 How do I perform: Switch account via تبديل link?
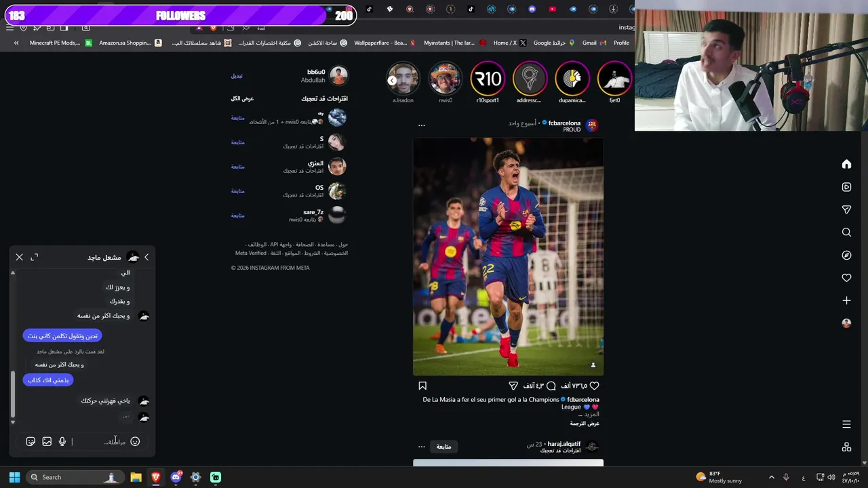(237, 76)
